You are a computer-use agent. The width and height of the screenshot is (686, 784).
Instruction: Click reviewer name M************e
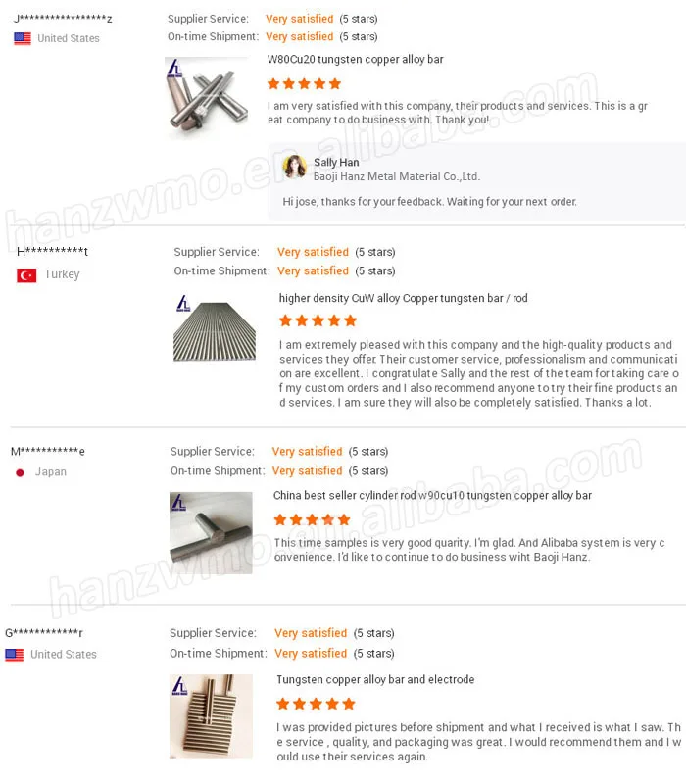[x=48, y=452]
